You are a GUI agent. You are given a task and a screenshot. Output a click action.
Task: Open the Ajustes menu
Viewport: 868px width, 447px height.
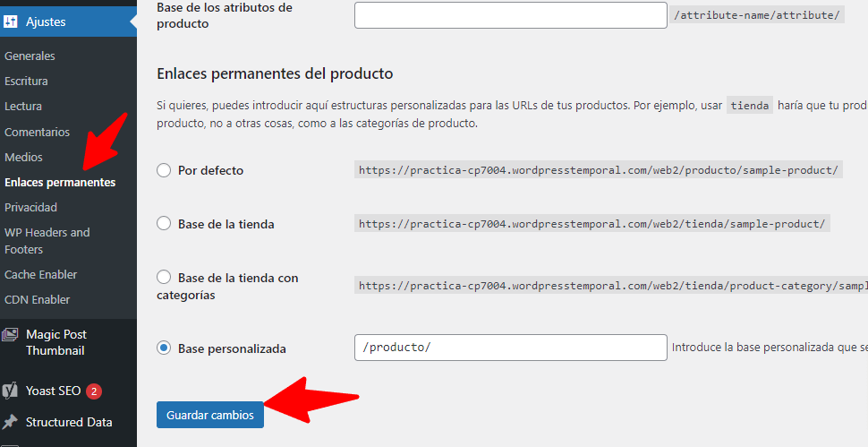coord(68,21)
